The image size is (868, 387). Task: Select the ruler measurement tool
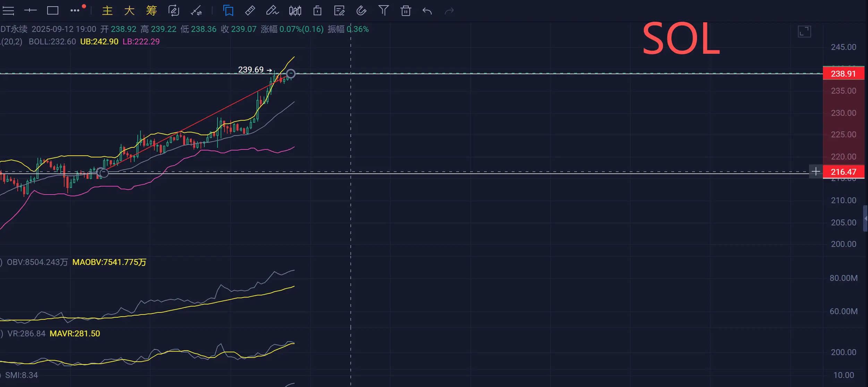click(250, 11)
